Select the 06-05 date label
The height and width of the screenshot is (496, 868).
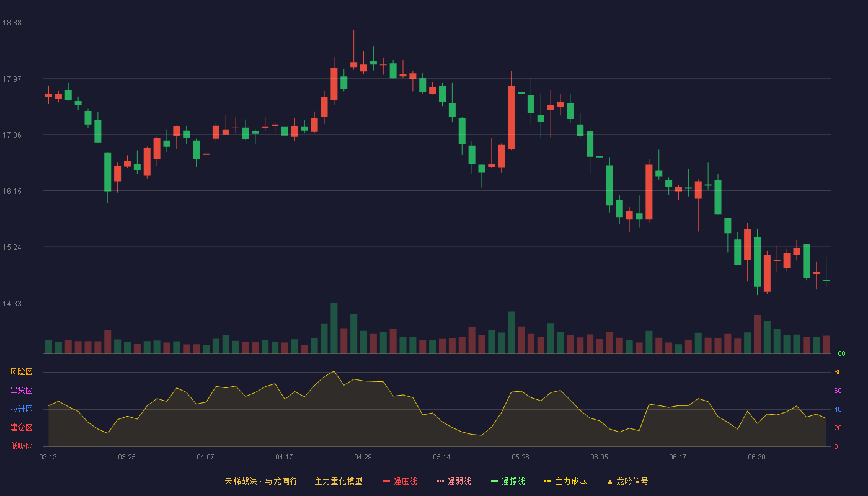[x=599, y=457]
